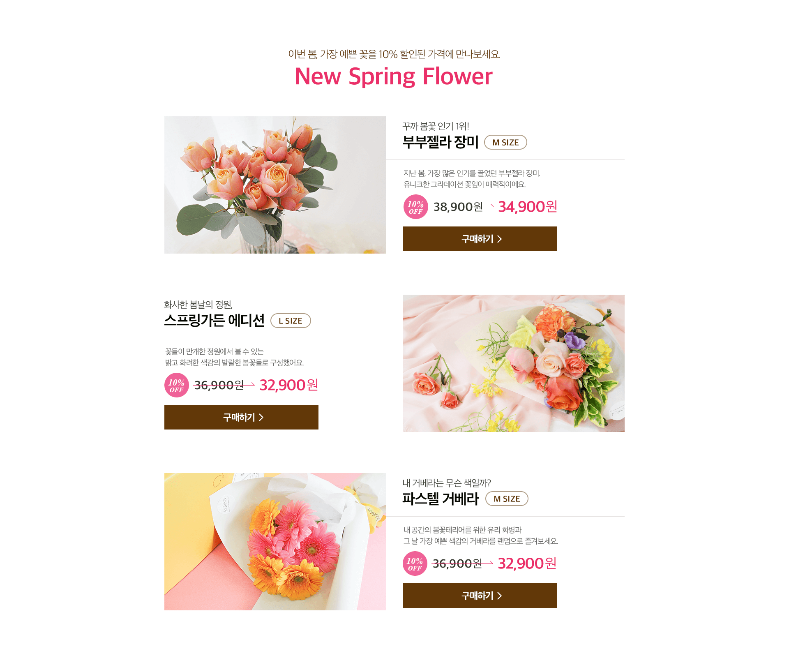
Task: Select the 파스텔 거베라 product title
Action: [x=441, y=499]
